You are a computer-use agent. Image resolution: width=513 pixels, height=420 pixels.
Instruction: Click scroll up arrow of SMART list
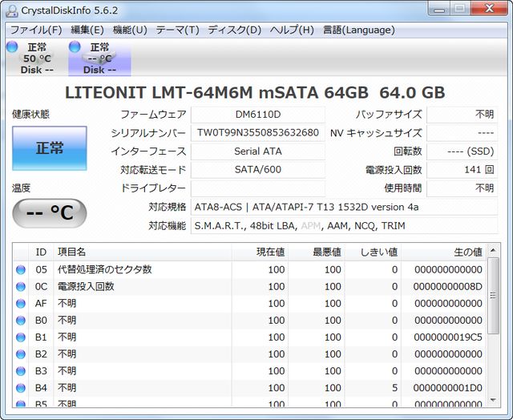coord(493,251)
